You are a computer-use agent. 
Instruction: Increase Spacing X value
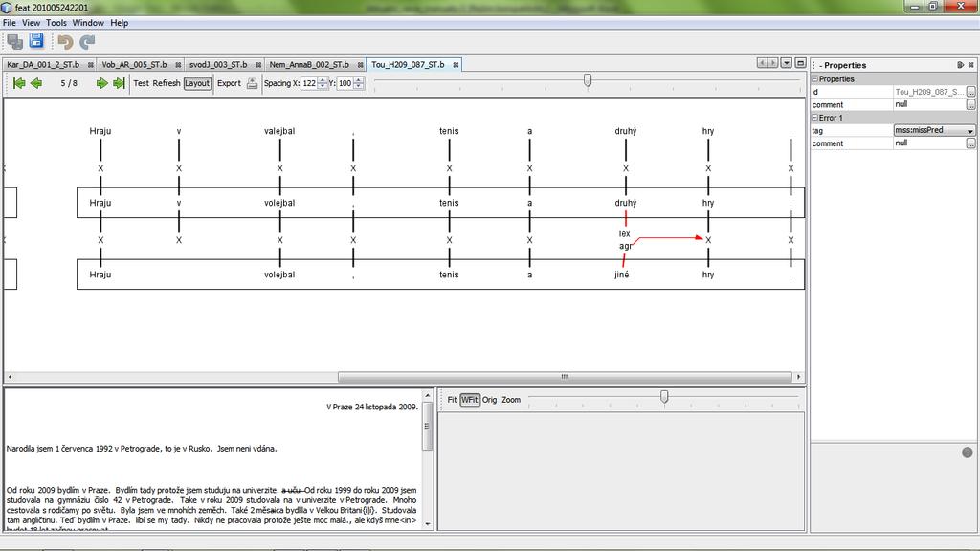coord(323,80)
